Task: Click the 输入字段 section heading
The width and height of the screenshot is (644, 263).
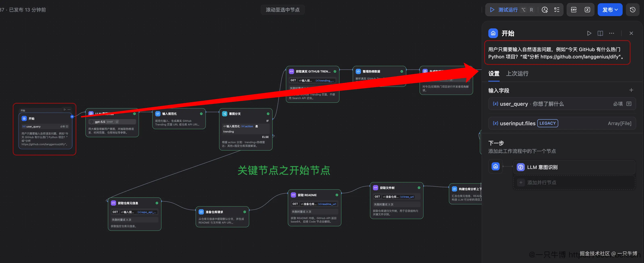Action: click(499, 90)
